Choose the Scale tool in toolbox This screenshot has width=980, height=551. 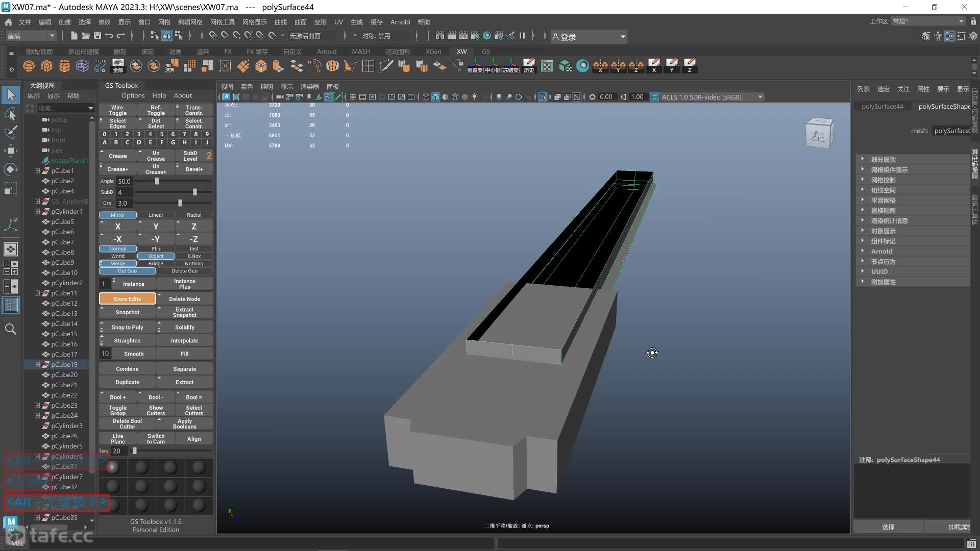11,188
